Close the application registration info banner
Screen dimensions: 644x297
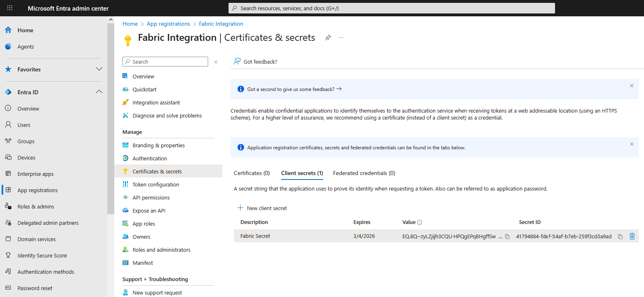coord(631,144)
